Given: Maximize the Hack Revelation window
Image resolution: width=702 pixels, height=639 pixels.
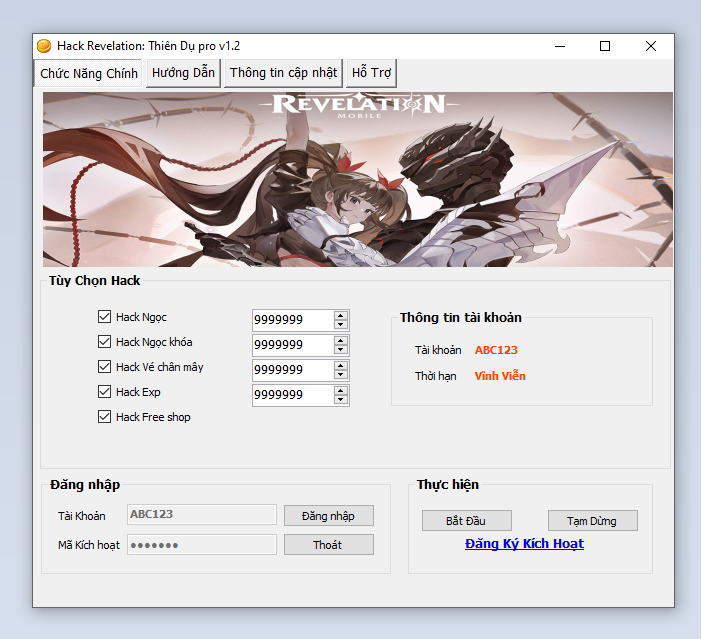Looking at the screenshot, I should click(605, 46).
